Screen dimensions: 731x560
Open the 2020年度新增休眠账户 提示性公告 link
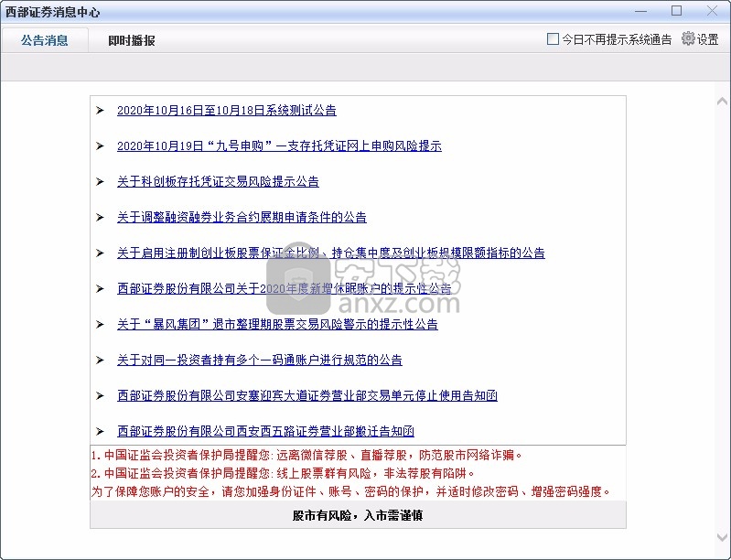[284, 288]
